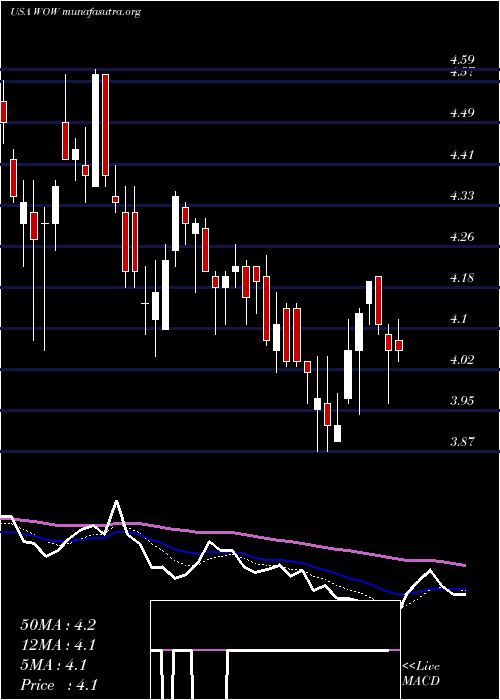The height and width of the screenshot is (700, 500).
Task: Click the 4.59 price axis label
Action: [x=462, y=60]
